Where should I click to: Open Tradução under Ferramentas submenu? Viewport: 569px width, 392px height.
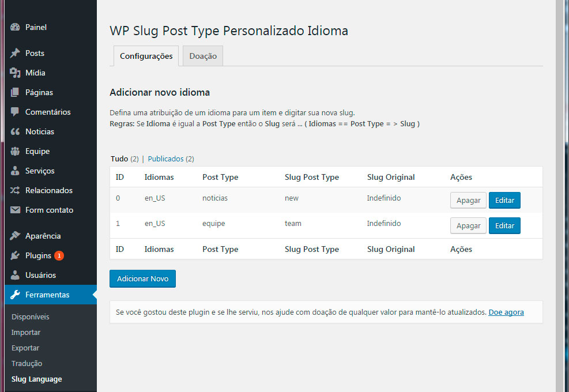pyautogui.click(x=27, y=363)
